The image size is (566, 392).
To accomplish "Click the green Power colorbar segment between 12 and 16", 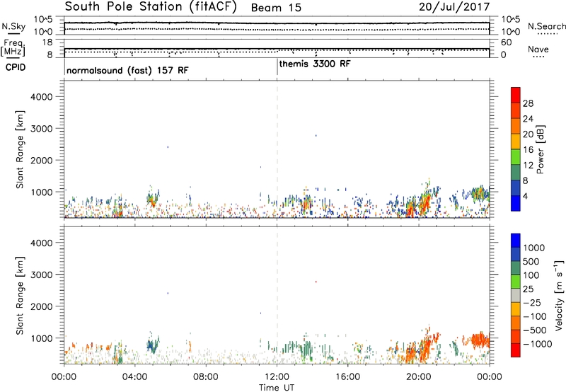I will (516, 156).
